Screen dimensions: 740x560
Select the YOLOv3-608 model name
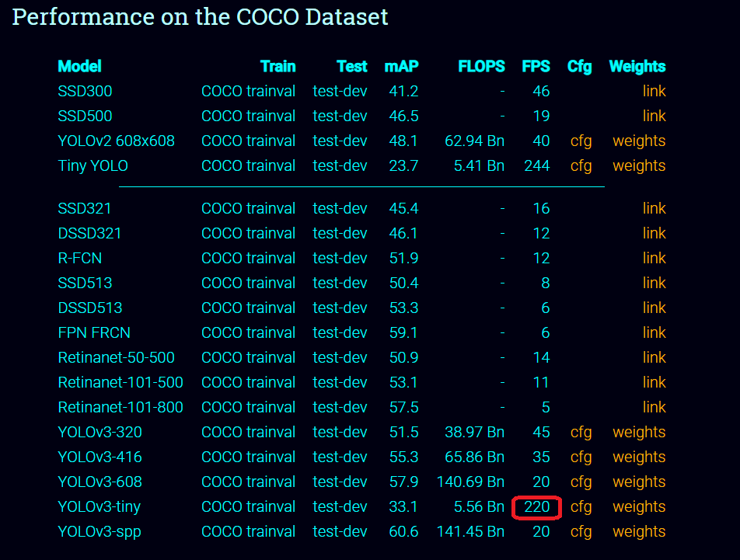[x=99, y=482]
